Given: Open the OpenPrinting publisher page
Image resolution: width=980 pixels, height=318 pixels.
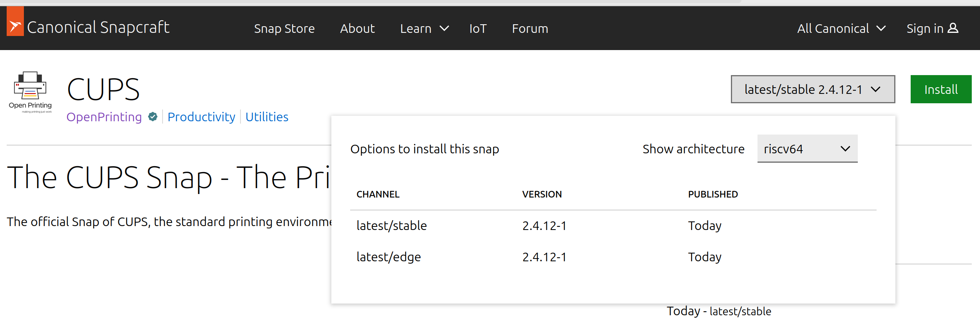Looking at the screenshot, I should (104, 117).
